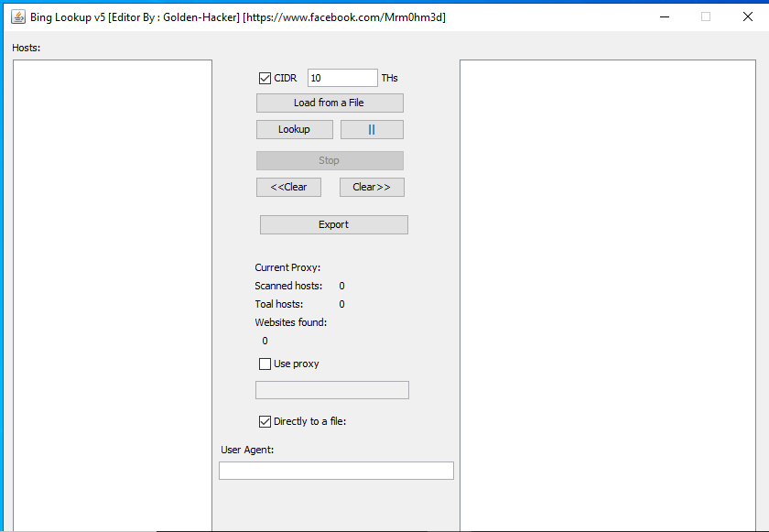Minimize the Bing Lookup window
Screen dimensions: 769x532
(664, 16)
